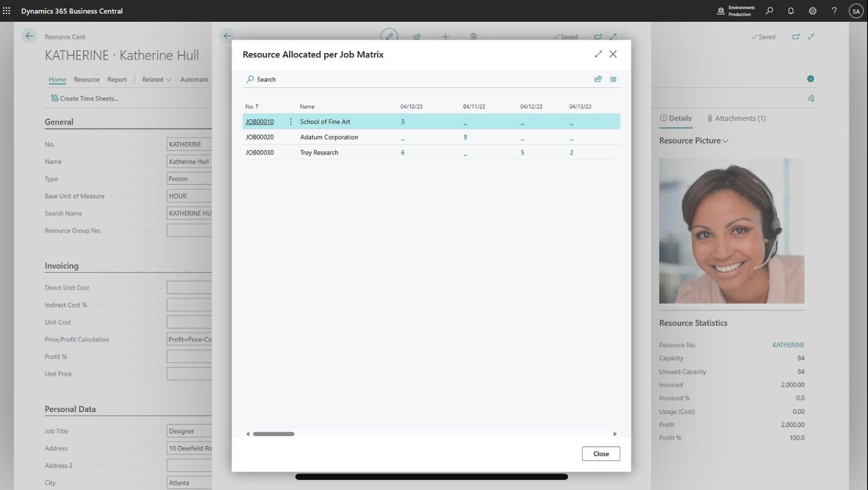Click pin icon above FactBox pane

[x=811, y=98]
